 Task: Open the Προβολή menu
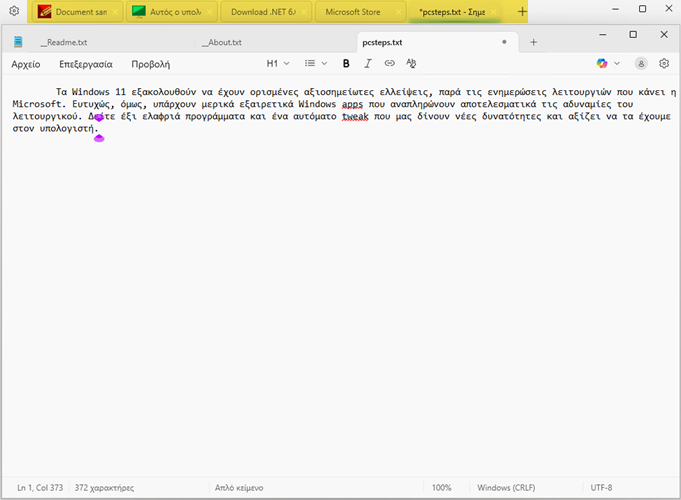coord(150,63)
